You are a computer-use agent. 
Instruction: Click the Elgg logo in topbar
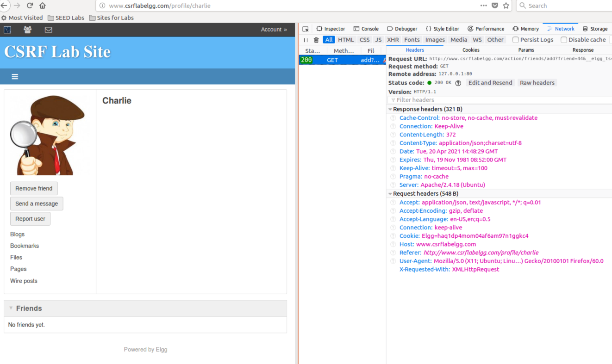click(7, 30)
